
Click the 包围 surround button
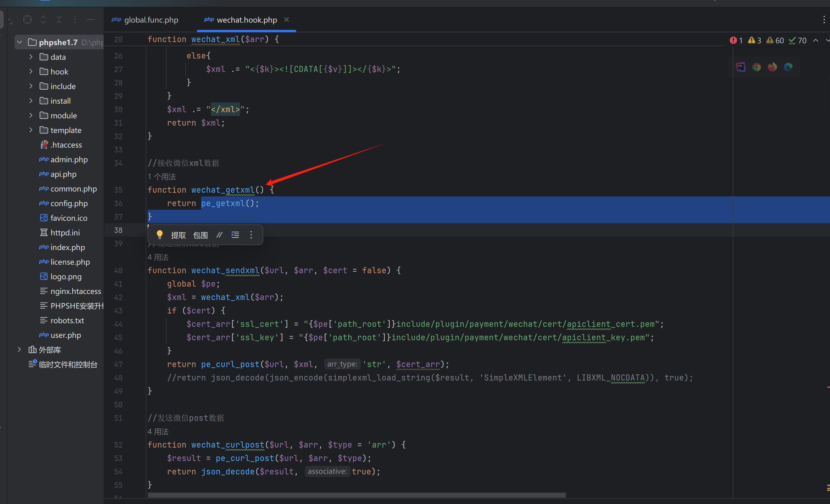point(201,235)
